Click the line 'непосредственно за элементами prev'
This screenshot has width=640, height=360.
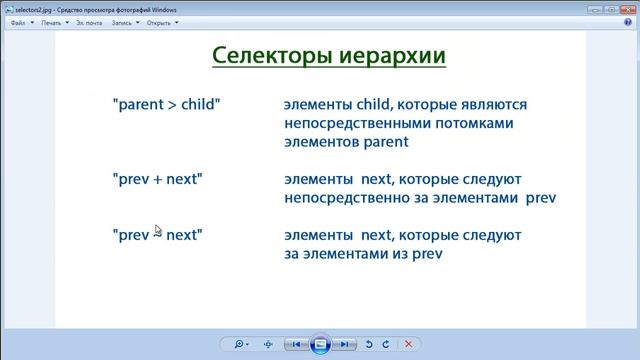coord(420,198)
